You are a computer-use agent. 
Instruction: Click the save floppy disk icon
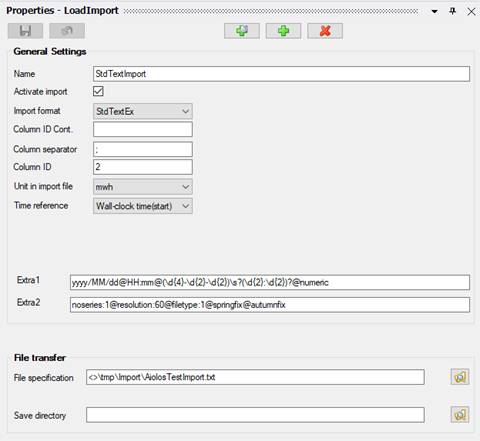pyautogui.click(x=25, y=31)
